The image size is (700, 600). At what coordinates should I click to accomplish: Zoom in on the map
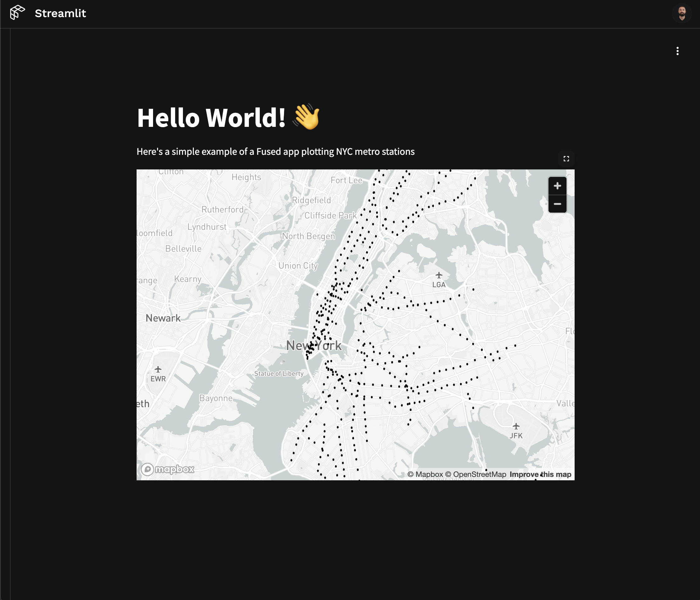pyautogui.click(x=557, y=186)
